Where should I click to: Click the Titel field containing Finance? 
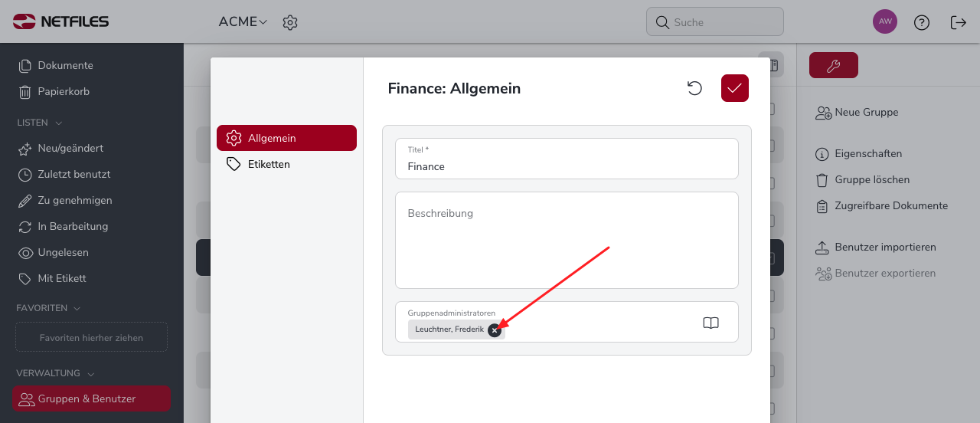click(567, 159)
